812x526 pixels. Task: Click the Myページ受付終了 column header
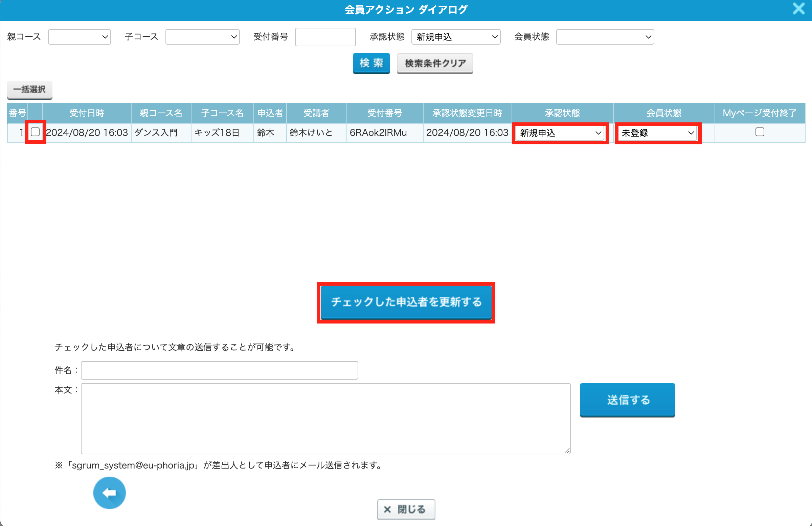click(760, 113)
